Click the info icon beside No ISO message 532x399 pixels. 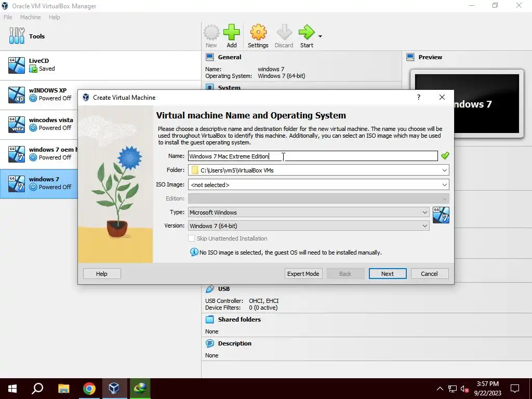194,252
